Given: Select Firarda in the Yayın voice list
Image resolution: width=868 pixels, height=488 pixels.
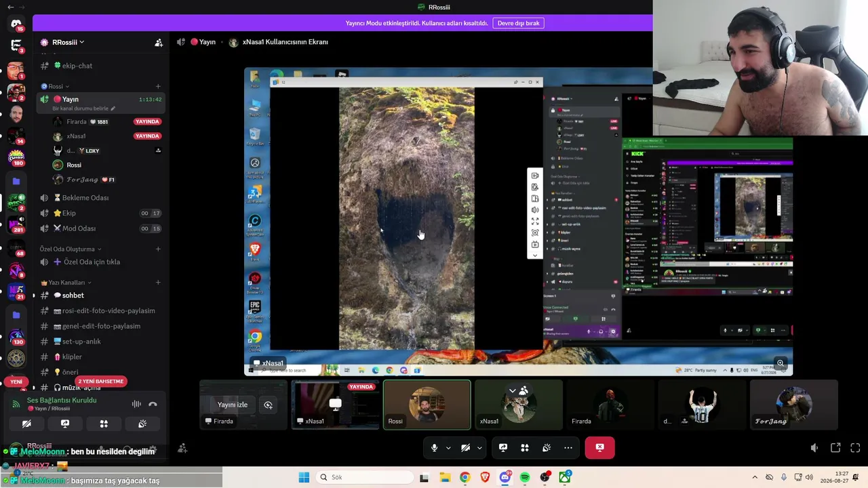Looking at the screenshot, I should pos(101,122).
